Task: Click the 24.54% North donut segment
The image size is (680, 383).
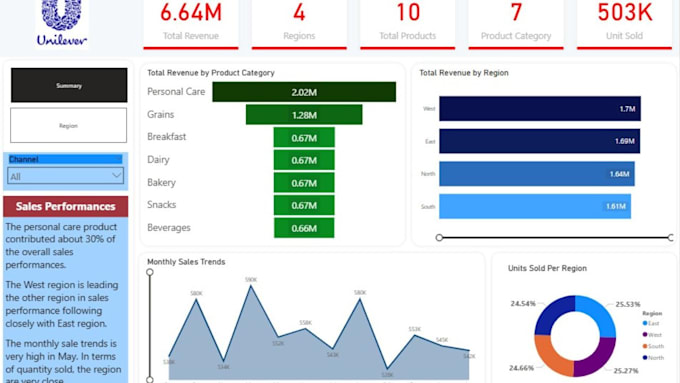Action: [551, 312]
